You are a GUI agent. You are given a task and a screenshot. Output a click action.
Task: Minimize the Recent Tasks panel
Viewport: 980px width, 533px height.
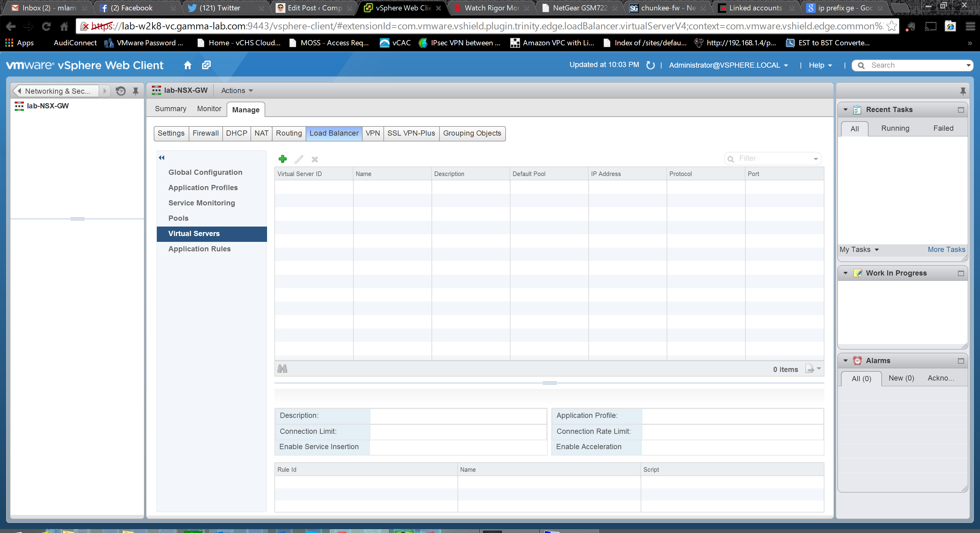coord(961,110)
